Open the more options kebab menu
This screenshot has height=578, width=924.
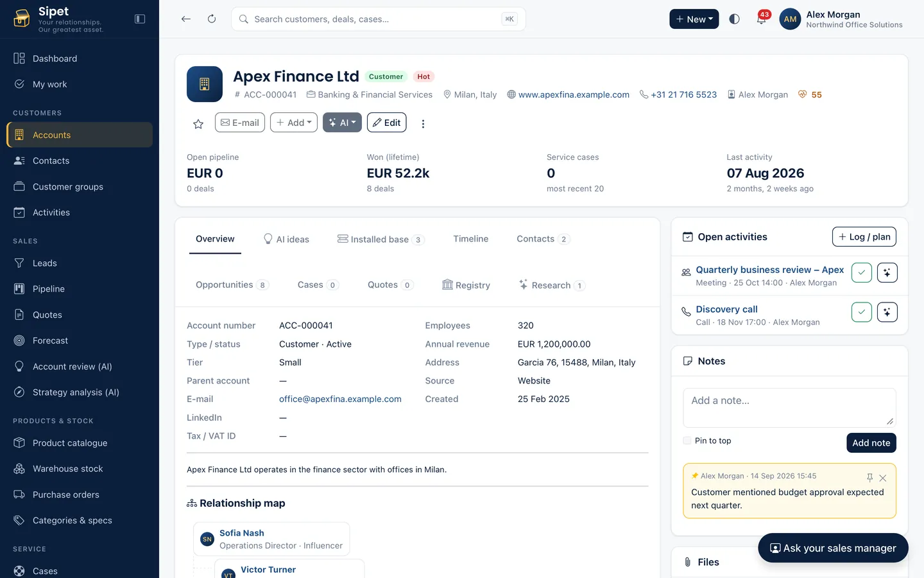423,123
